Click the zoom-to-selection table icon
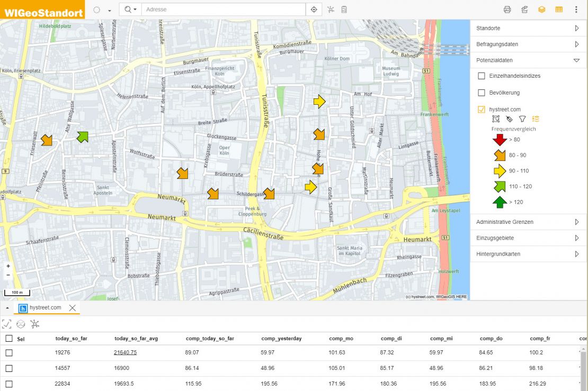The image size is (588, 391). pos(7,324)
